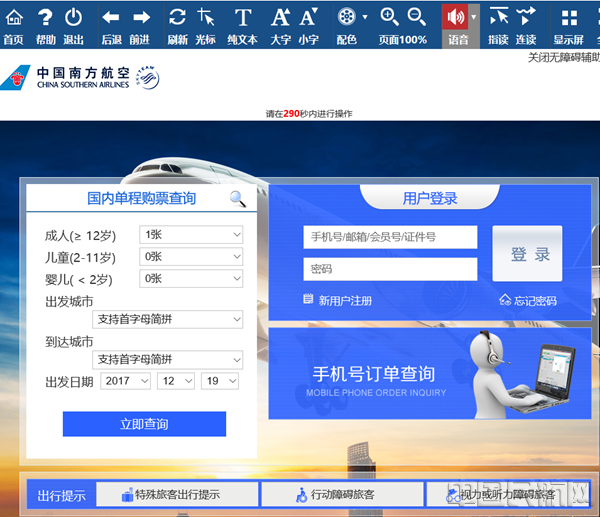Expand the 语音 voice dropdown arrow

(474, 17)
